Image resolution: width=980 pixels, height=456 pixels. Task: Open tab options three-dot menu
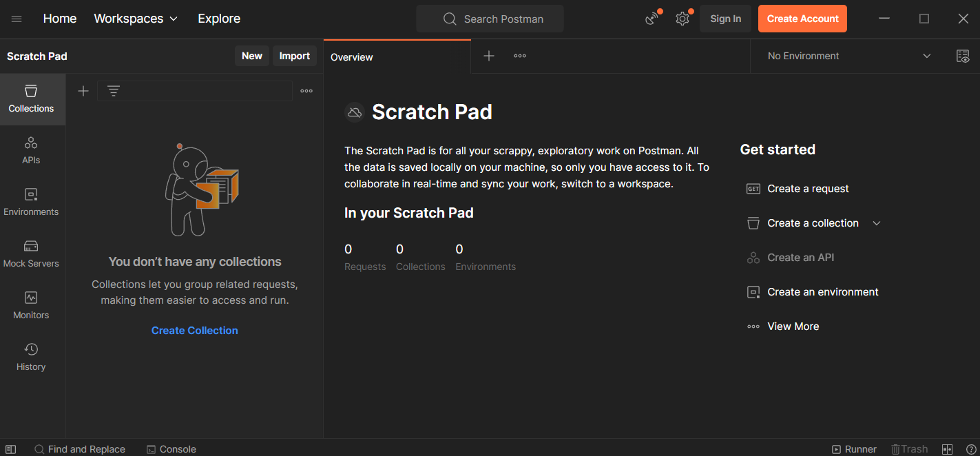click(x=520, y=56)
